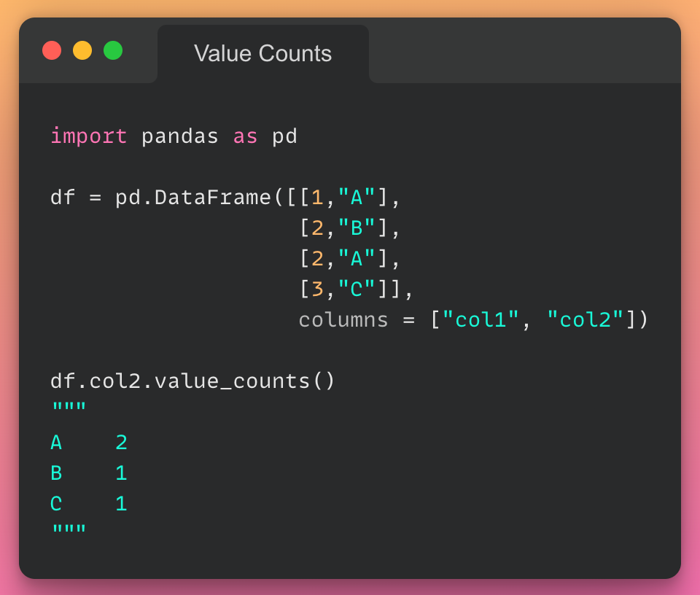Click the red close window dot
This screenshot has height=595, width=700.
coord(52,50)
